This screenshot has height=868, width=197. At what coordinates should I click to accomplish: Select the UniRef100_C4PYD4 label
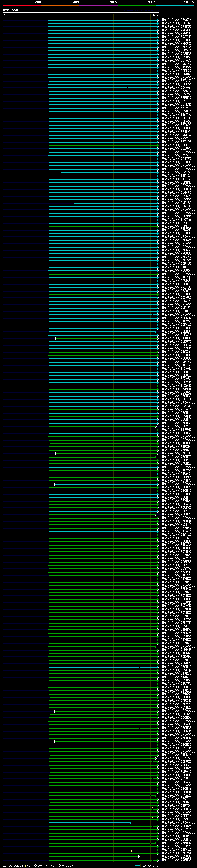pyautogui.click(x=177, y=806)
